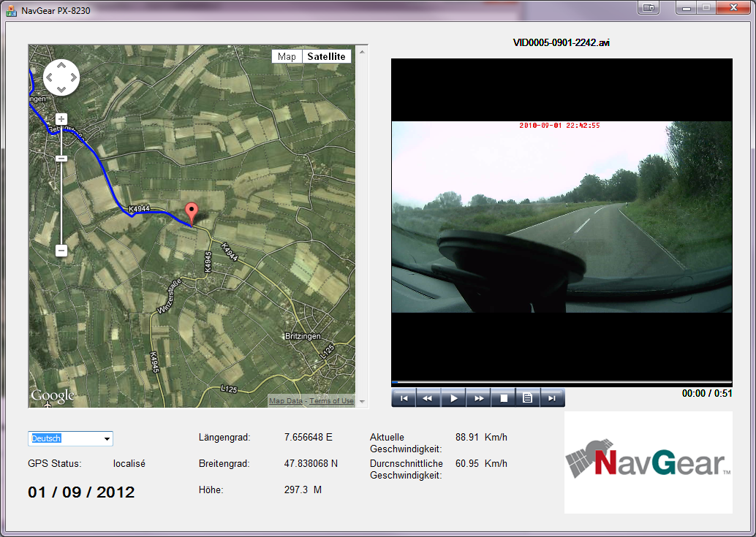The image size is (756, 537).
Task: Fast forward the video
Action: (x=478, y=398)
